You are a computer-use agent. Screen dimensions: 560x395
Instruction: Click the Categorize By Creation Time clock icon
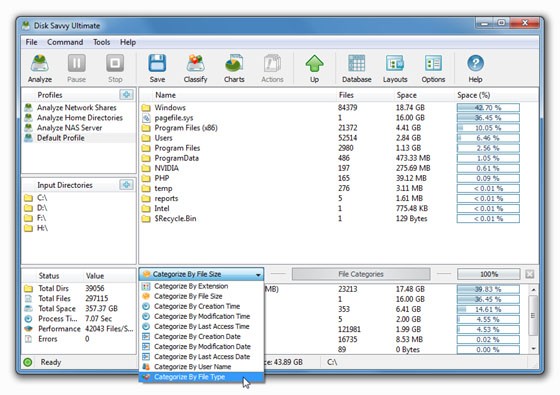[146, 306]
